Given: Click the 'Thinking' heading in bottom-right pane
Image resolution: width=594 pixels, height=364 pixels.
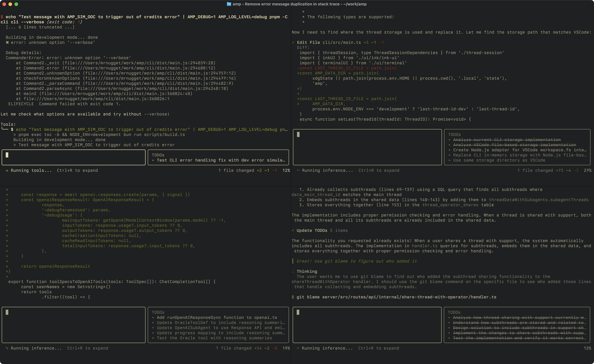Looking at the screenshot, I should 307,271.
